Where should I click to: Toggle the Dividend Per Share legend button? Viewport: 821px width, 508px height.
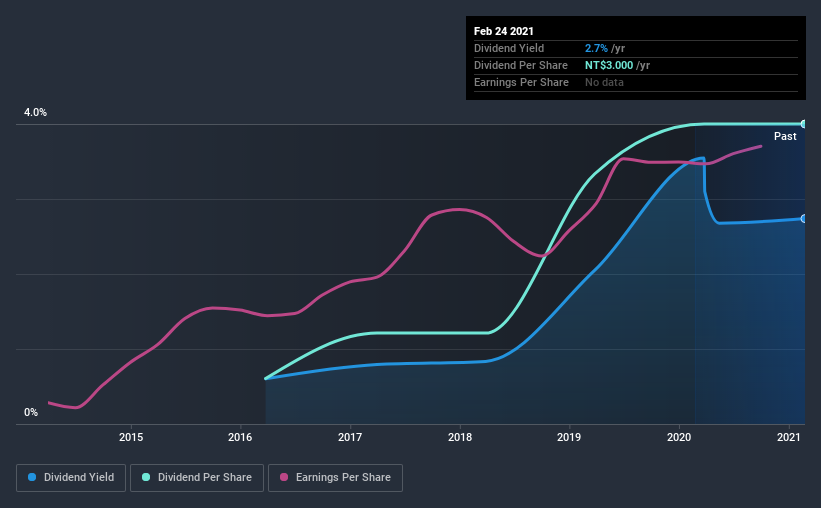coord(197,478)
